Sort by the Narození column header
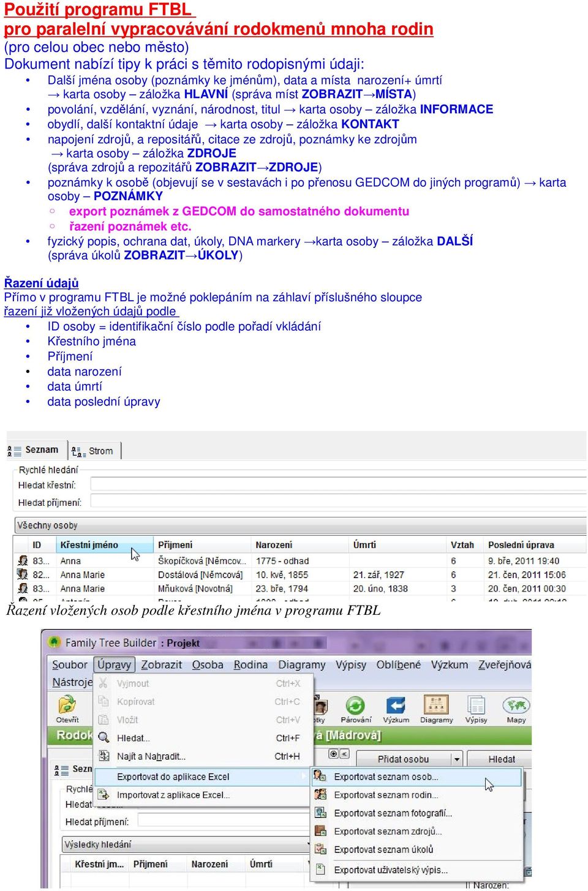 point(300,545)
